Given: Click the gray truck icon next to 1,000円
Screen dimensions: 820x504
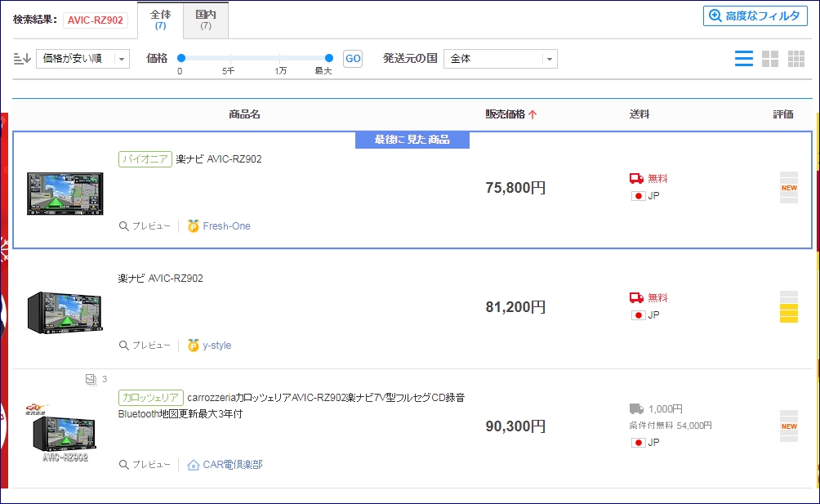Looking at the screenshot, I should [636, 409].
